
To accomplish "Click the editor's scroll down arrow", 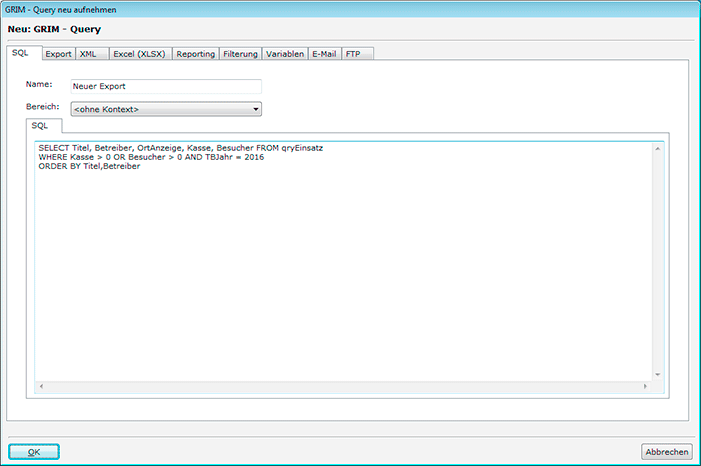I will coord(657,374).
